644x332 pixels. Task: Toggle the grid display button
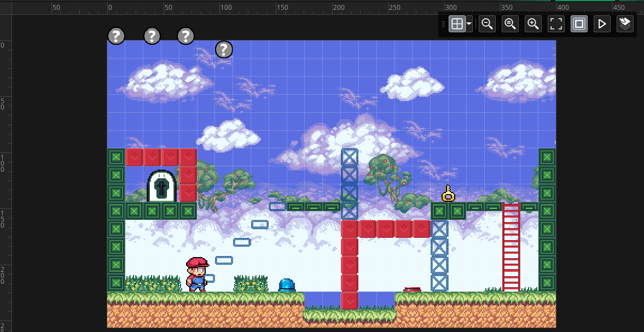[457, 24]
